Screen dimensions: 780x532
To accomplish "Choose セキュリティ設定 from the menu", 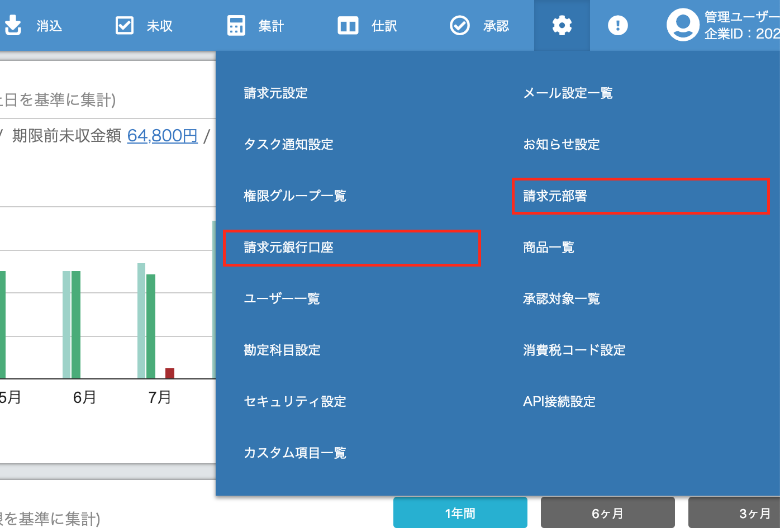I will (295, 402).
